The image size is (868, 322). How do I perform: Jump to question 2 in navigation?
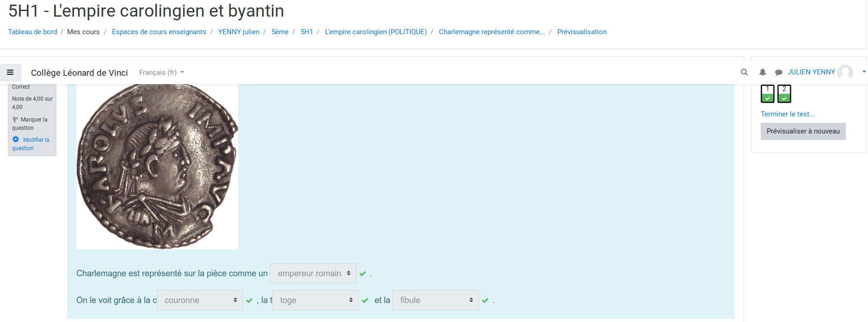[784, 94]
